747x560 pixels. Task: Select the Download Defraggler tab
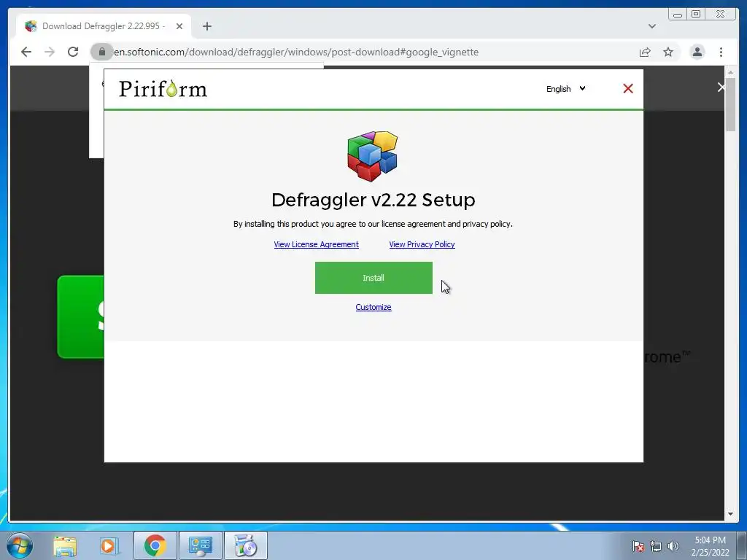pos(104,26)
